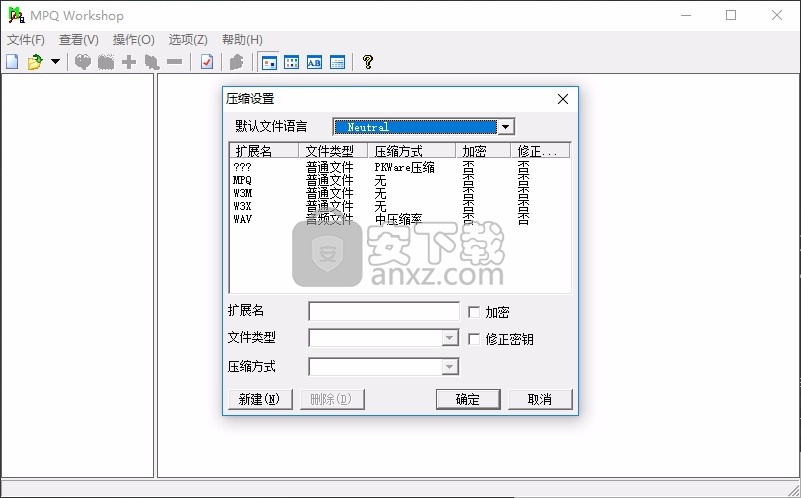Cancel with the 取消 button
The image size is (801, 498).
pyautogui.click(x=540, y=399)
